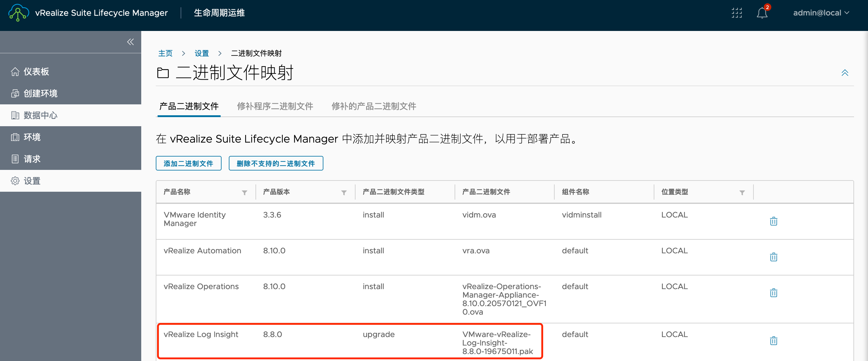This screenshot has height=361, width=868.
Task: Open the notifications bell icon
Action: pos(762,13)
